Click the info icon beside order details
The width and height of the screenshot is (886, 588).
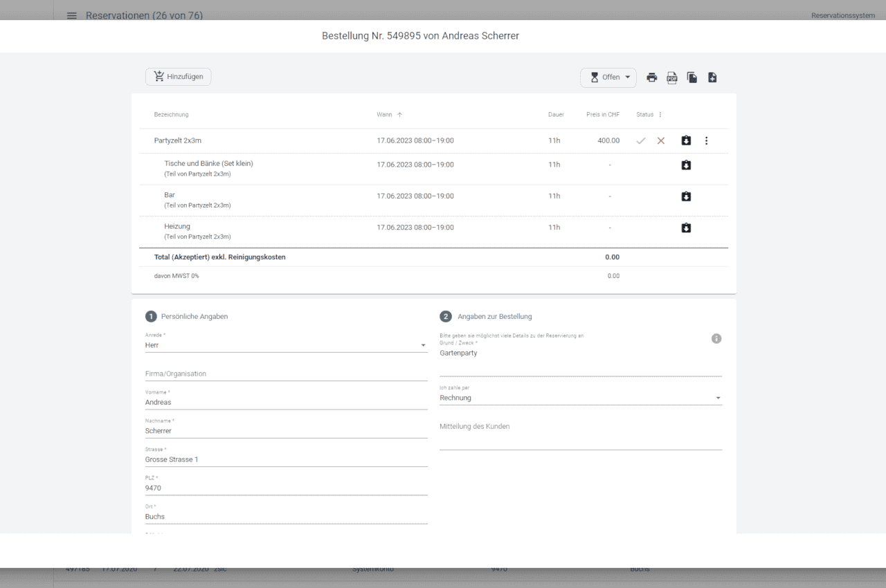coord(716,339)
